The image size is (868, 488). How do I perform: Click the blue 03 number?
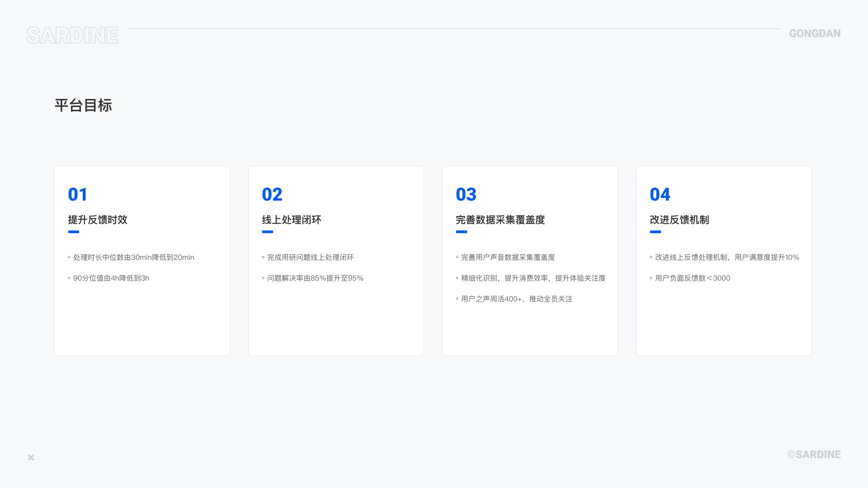[x=466, y=194]
